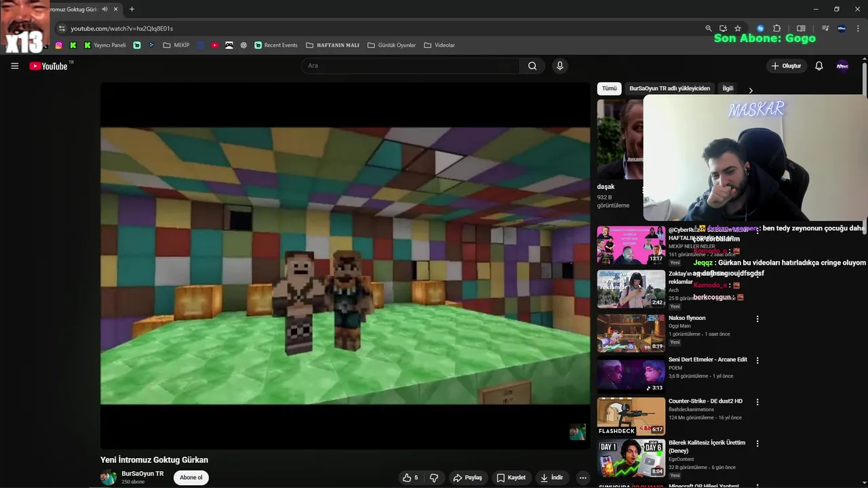This screenshot has height=488, width=868.
Task: Open BurSaOyun TR channel name
Action: click(x=142, y=474)
